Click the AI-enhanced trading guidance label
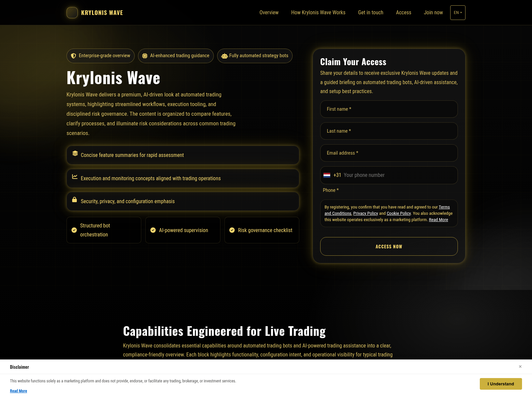Viewport: 532px width, 399px height. 180,56
